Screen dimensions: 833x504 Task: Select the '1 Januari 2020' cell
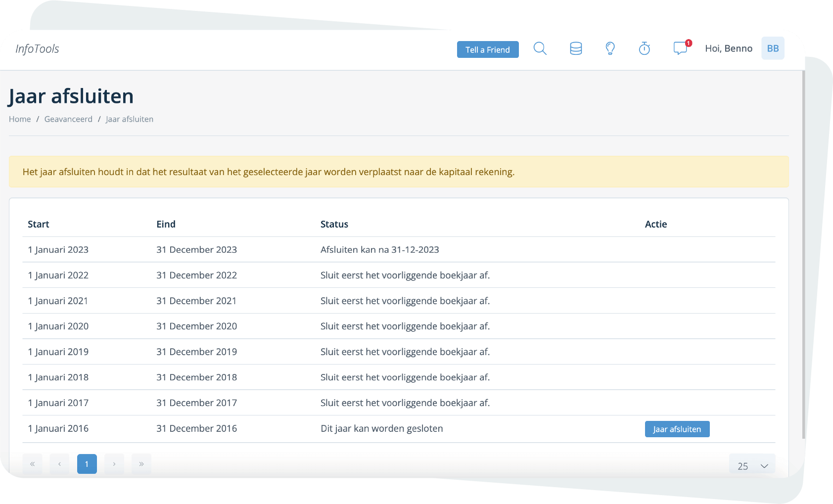[58, 326]
